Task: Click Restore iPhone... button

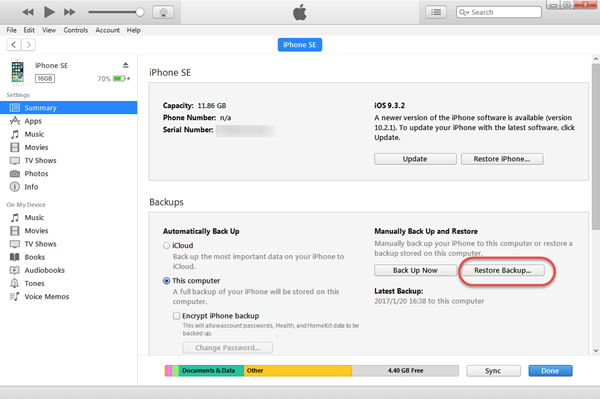Action: tap(502, 159)
